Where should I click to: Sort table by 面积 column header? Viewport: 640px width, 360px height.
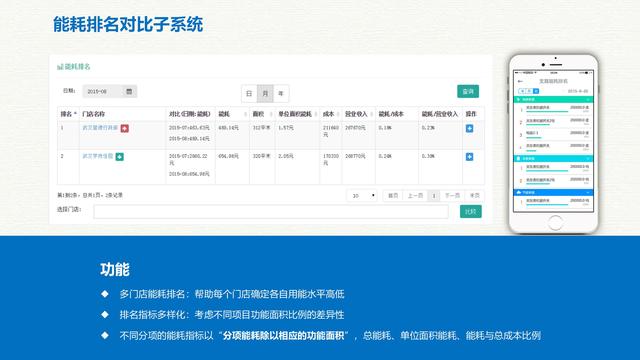coord(262,114)
